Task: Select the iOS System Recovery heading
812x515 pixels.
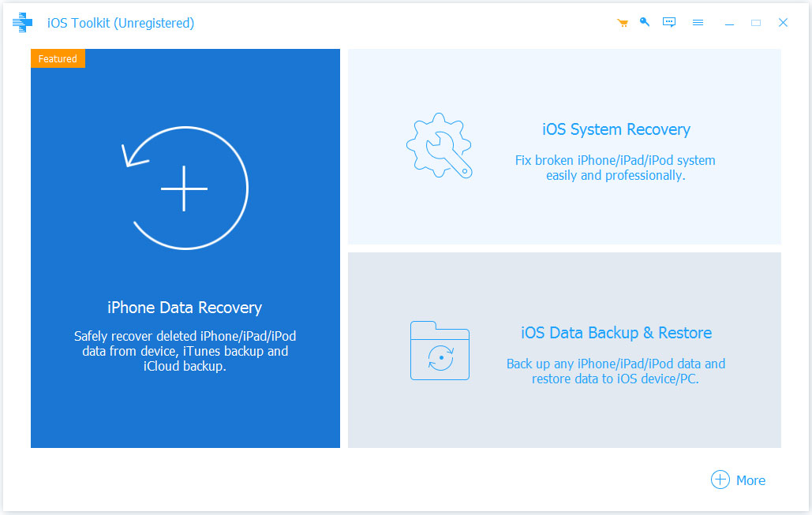Action: (x=616, y=129)
